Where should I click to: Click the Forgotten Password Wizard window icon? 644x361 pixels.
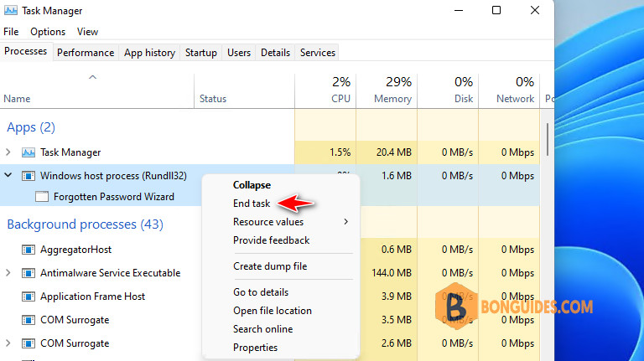click(x=42, y=197)
